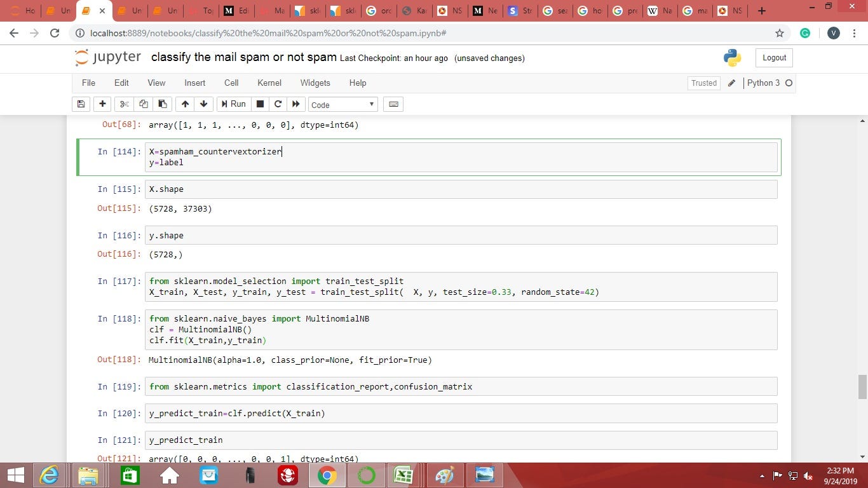Viewport: 868px width, 488px height.
Task: Restart kernel with the refresh icon
Action: (x=278, y=104)
